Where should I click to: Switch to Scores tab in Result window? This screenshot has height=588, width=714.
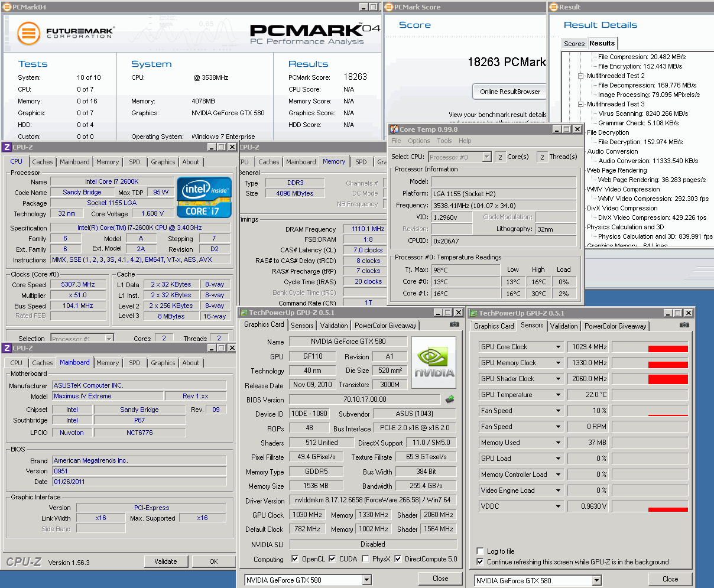(x=574, y=44)
